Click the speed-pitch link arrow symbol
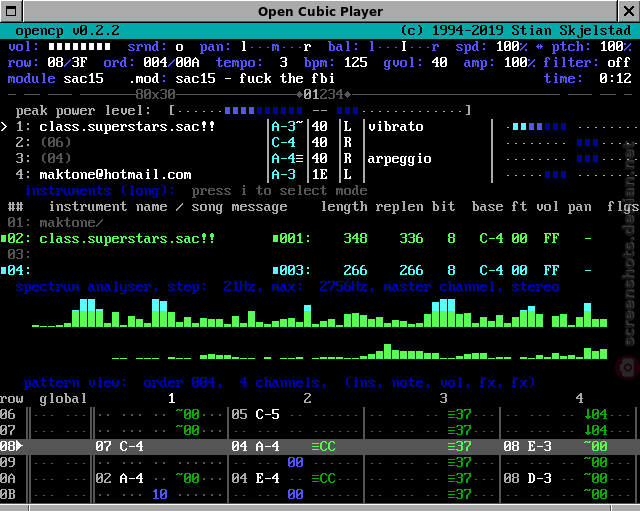The height and width of the screenshot is (511, 640). [x=540, y=47]
